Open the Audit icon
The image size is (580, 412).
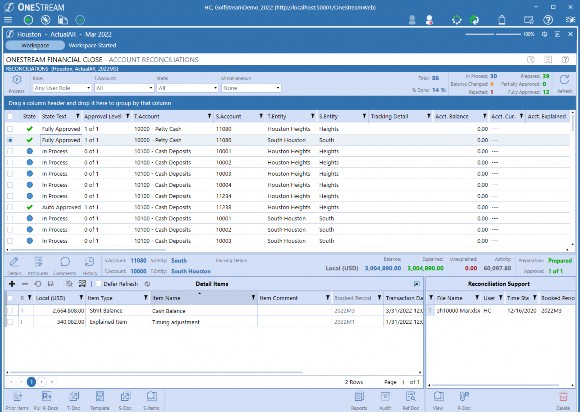tap(385, 397)
